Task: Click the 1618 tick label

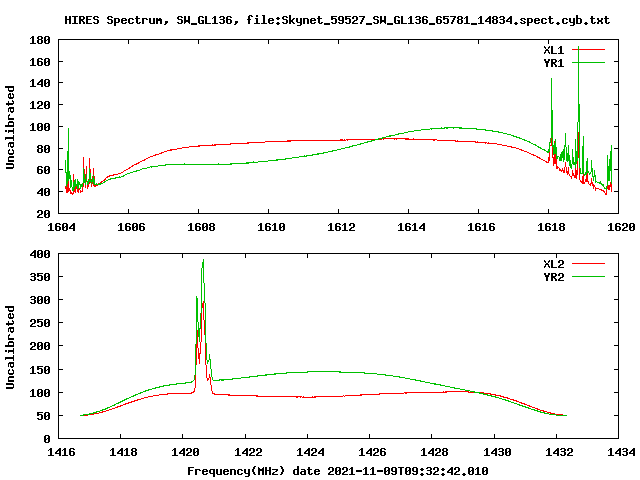Action: pos(551,227)
